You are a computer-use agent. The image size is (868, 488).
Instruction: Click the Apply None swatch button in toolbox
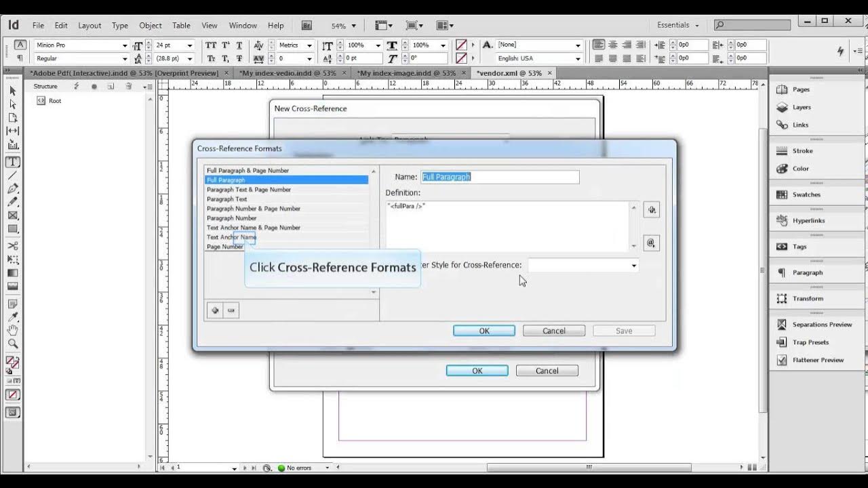tap(12, 395)
